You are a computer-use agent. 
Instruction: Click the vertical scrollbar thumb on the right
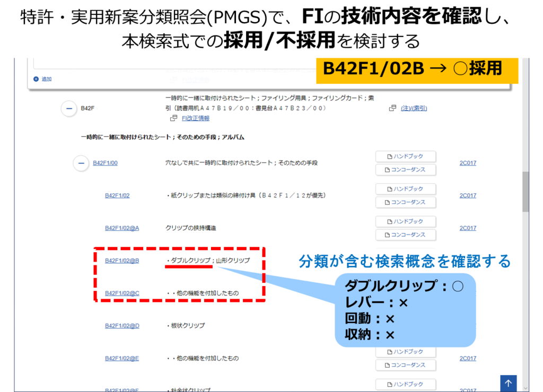(525, 191)
